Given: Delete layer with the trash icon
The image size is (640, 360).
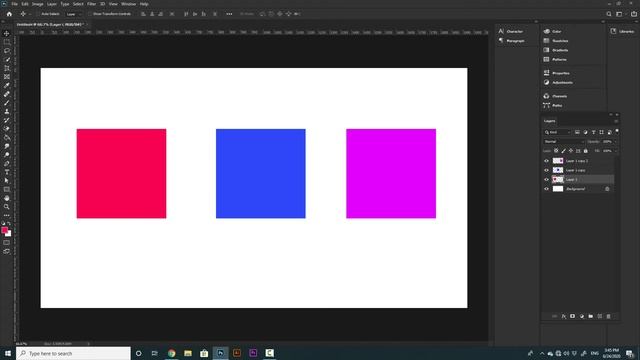Looking at the screenshot, I should pos(609,316).
